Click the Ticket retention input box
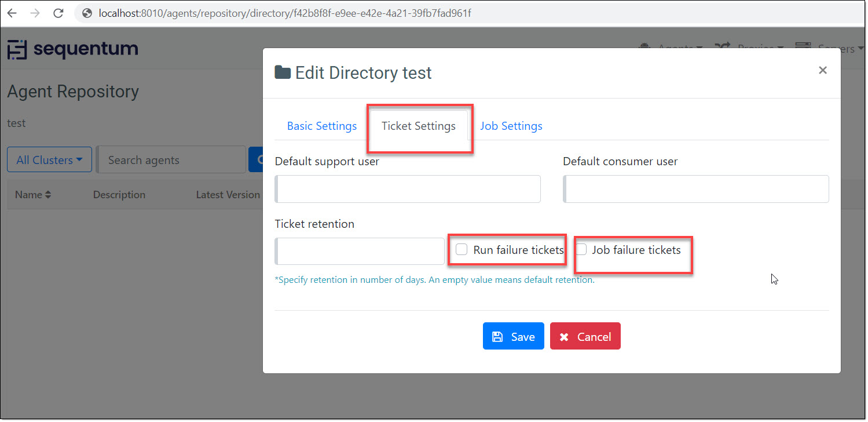Viewport: 868px width, 422px height. coord(360,251)
